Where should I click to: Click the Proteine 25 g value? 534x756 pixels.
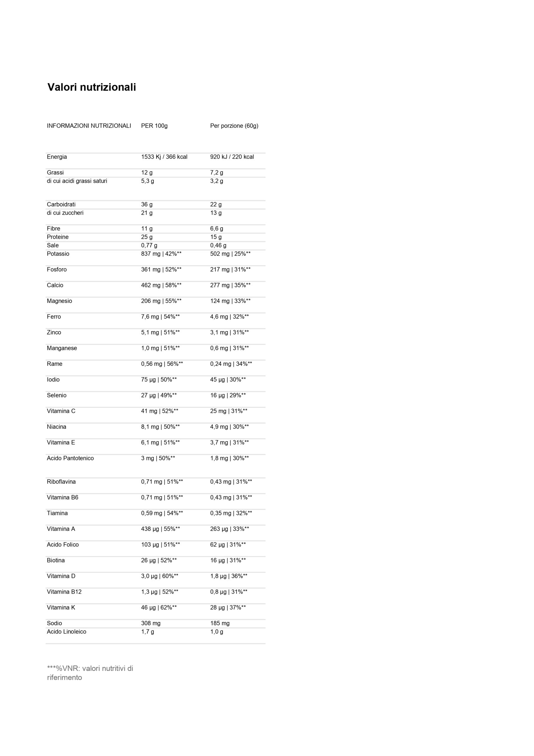pyautogui.click(x=147, y=237)
